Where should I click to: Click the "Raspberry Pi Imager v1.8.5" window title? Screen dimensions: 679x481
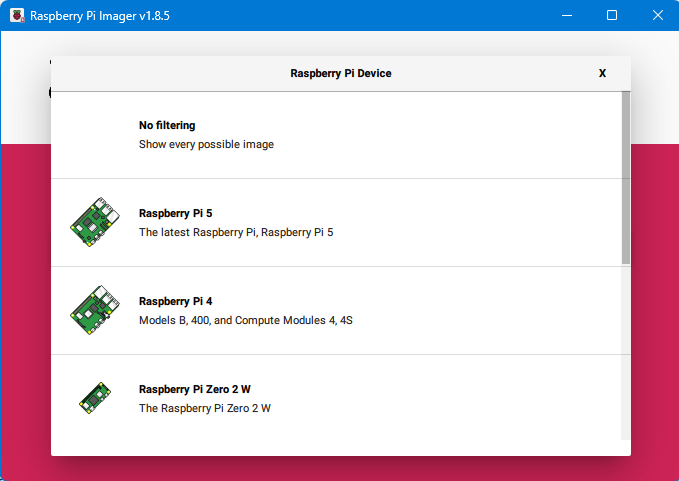tap(96, 16)
